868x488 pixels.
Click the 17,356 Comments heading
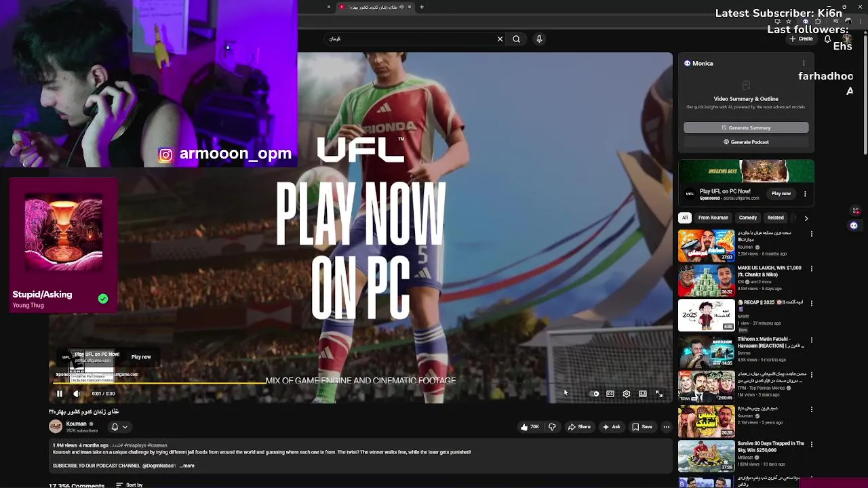click(76, 485)
